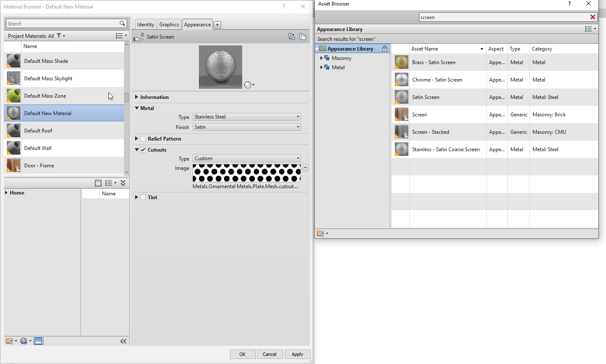Expand the Masonry tree node
606x364 pixels.
[x=321, y=58]
